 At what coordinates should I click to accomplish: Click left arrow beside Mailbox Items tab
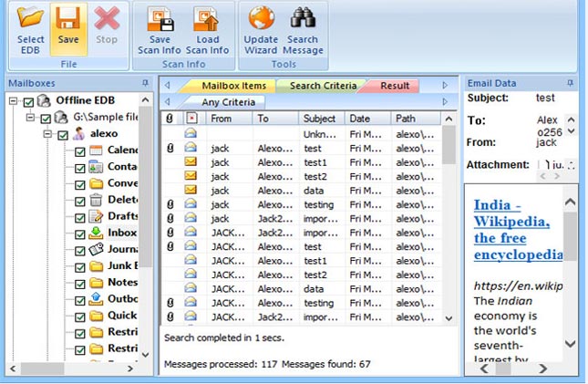(167, 85)
